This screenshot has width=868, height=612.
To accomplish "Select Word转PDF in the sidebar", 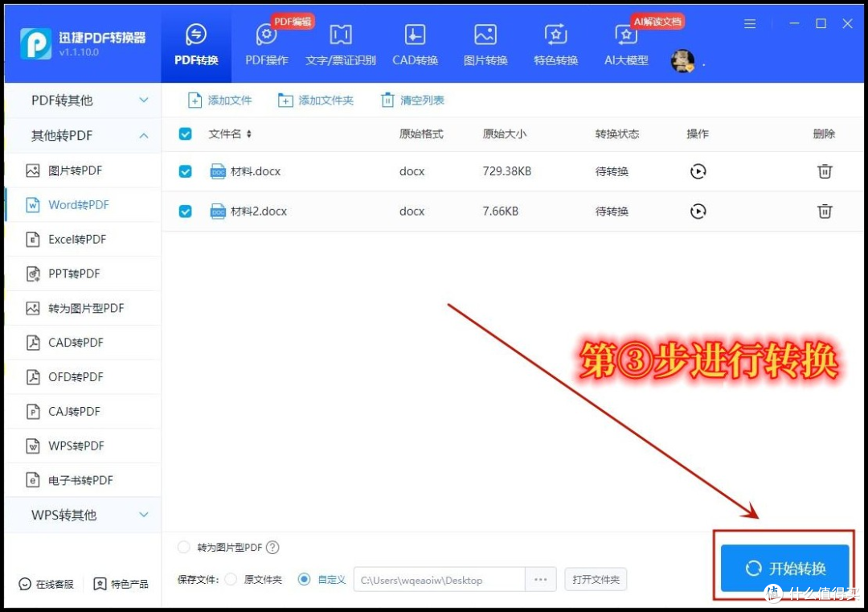I will pos(83,204).
